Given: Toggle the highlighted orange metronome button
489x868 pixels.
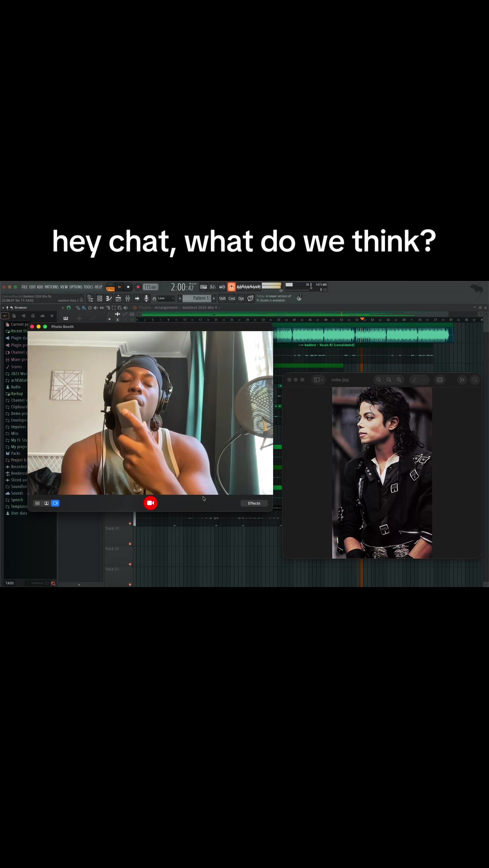Looking at the screenshot, I should tap(231, 287).
